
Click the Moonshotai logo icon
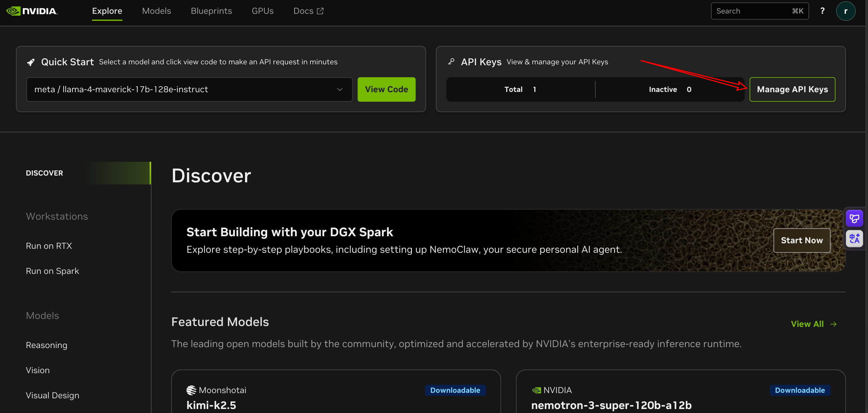coord(191,390)
